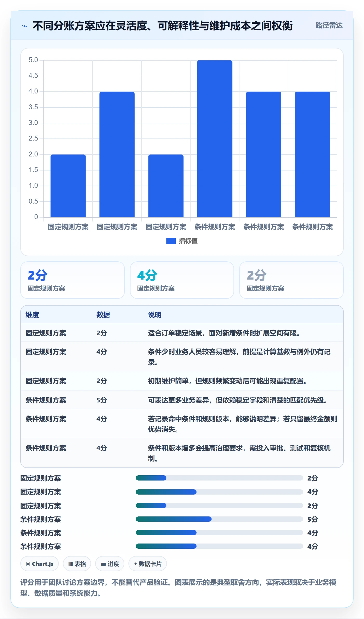364x619 pixels.
Task: Click the lightning icon beside the title
Action: (x=25, y=26)
